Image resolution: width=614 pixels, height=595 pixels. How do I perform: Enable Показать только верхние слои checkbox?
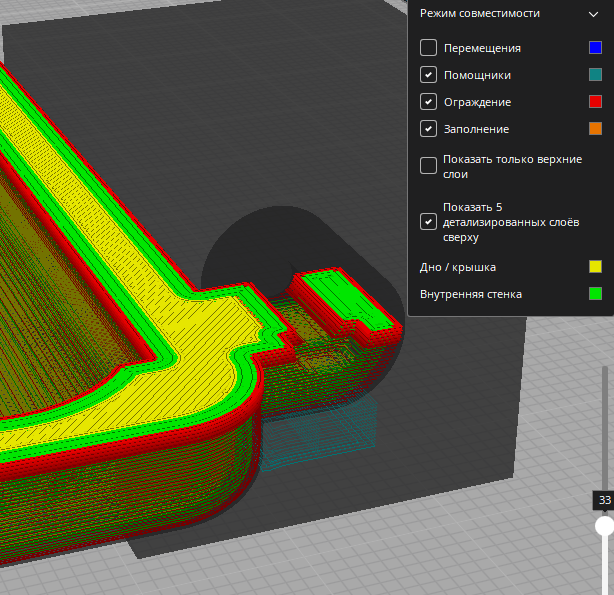tap(428, 166)
